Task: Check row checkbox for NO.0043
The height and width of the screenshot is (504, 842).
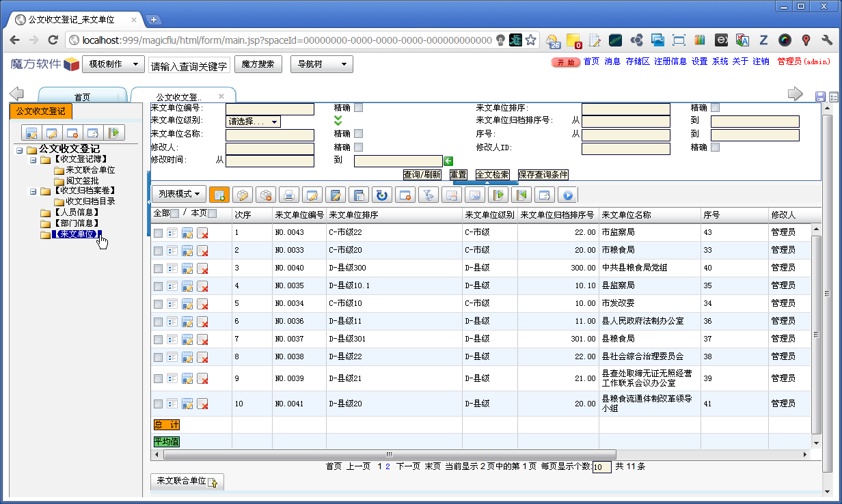Action: [x=158, y=233]
